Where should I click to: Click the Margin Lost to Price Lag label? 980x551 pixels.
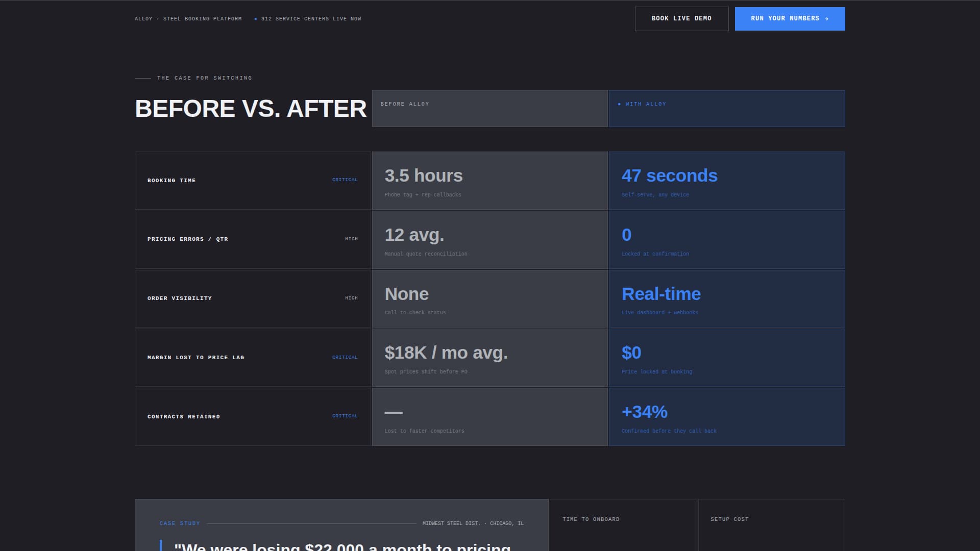pyautogui.click(x=196, y=358)
